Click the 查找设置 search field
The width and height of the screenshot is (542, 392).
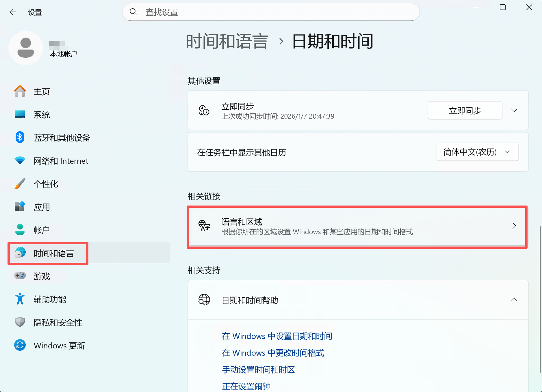pyautogui.click(x=271, y=12)
